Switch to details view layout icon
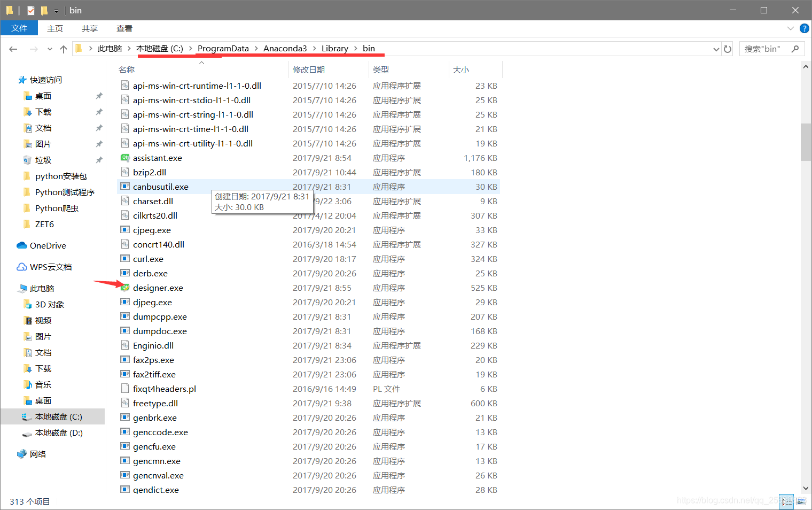This screenshot has width=812, height=510. (x=786, y=501)
